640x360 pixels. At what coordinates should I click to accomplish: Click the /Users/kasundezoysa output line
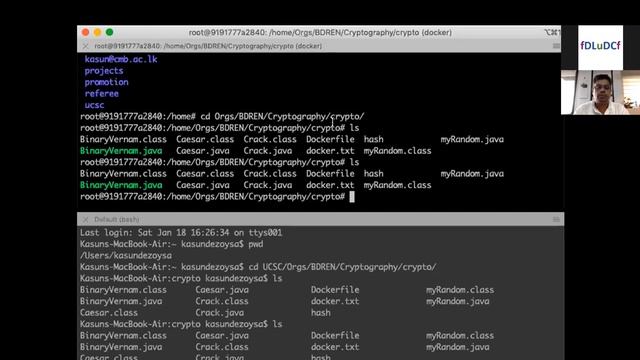pyautogui.click(x=126, y=256)
